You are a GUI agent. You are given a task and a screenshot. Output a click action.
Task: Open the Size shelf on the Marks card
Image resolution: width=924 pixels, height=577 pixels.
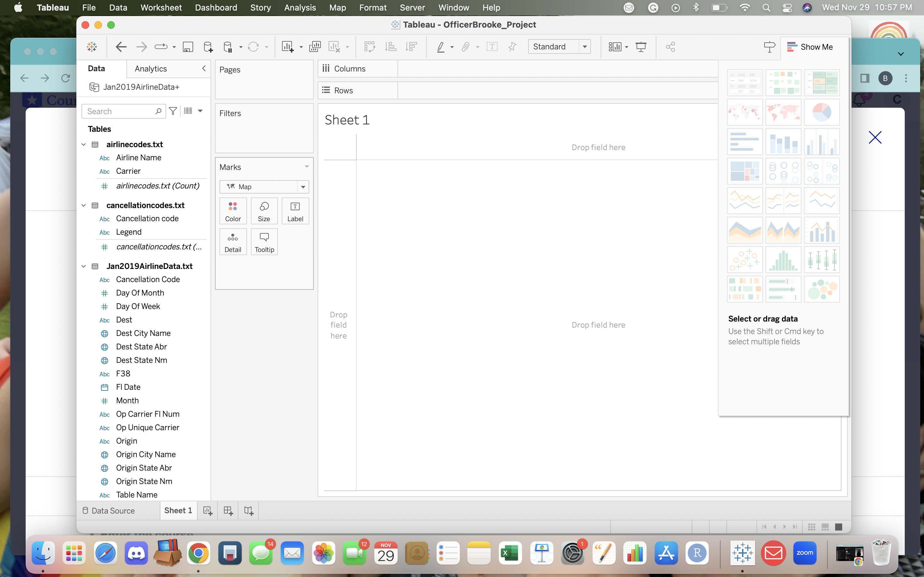pyautogui.click(x=264, y=211)
